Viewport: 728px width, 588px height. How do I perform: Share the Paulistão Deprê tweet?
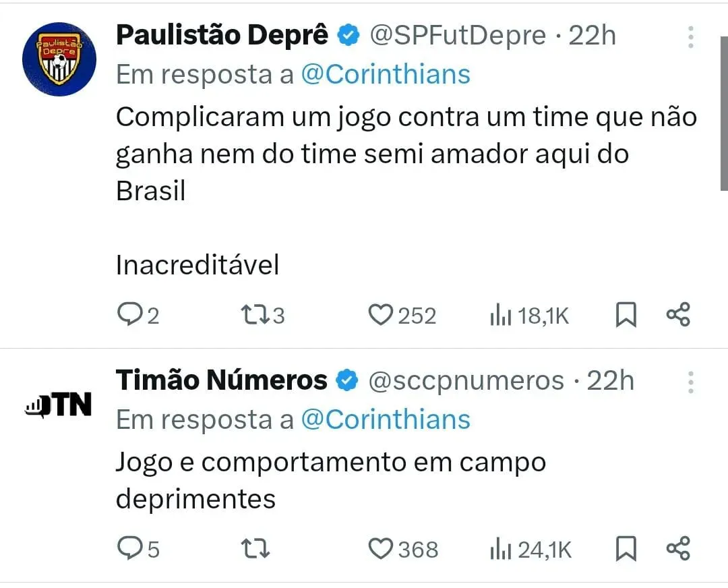pos(677,315)
